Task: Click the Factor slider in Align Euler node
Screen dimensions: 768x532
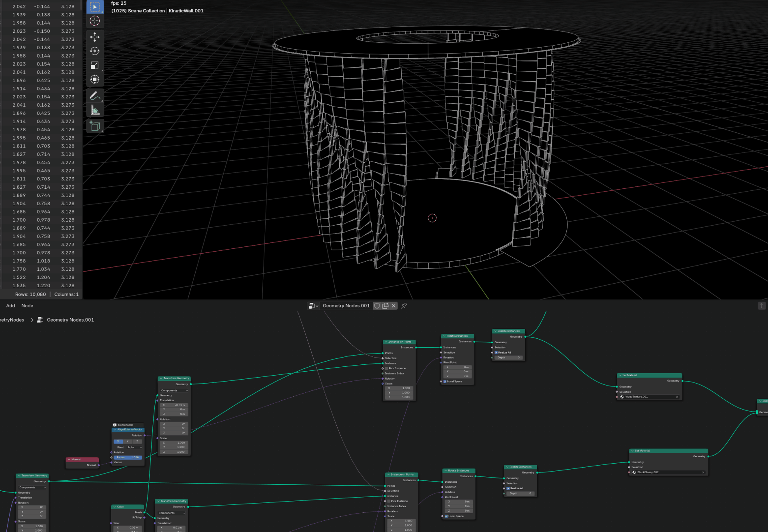Action: 128,457
